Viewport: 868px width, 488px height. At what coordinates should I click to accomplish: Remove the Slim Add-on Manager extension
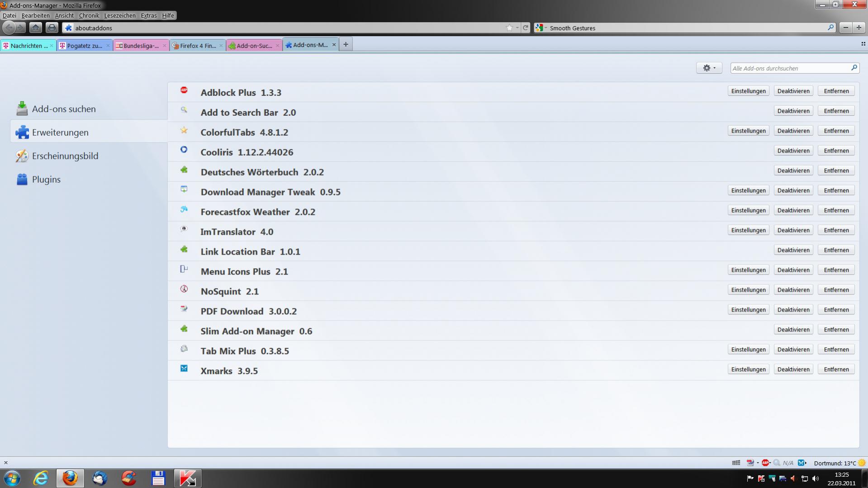click(836, 330)
